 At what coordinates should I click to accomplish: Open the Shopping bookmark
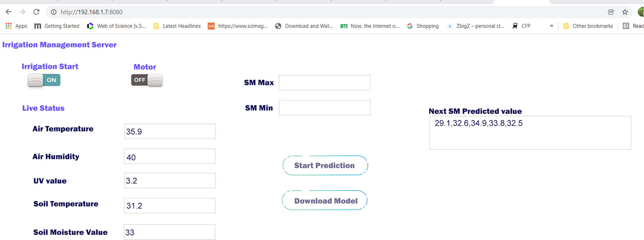pyautogui.click(x=423, y=26)
